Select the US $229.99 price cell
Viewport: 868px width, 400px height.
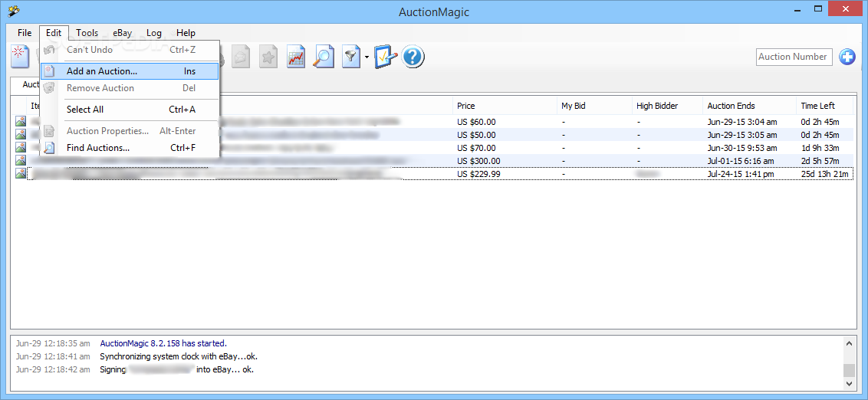tap(478, 174)
